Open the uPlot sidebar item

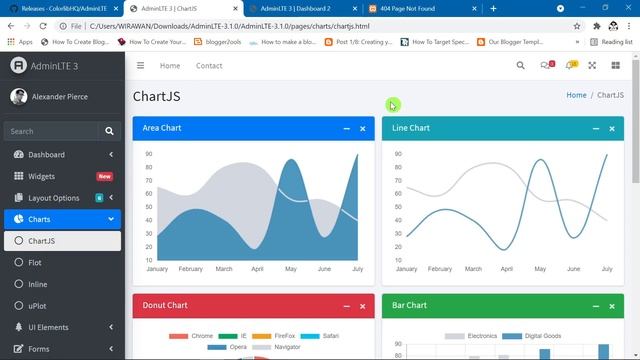click(62, 306)
